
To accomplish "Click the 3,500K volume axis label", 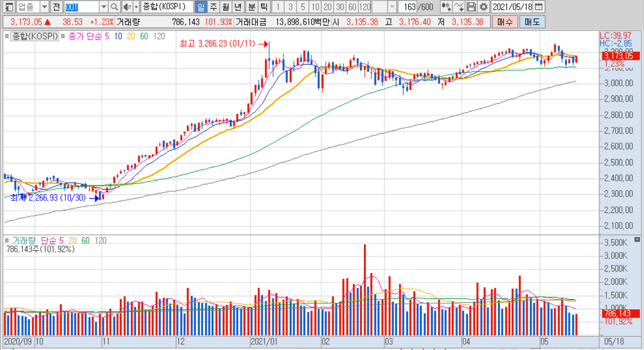I will point(615,242).
